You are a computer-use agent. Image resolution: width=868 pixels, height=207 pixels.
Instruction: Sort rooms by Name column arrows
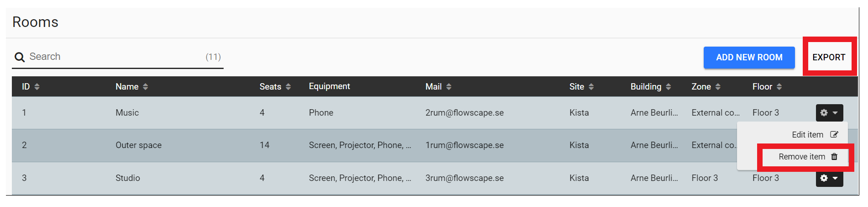click(x=145, y=87)
